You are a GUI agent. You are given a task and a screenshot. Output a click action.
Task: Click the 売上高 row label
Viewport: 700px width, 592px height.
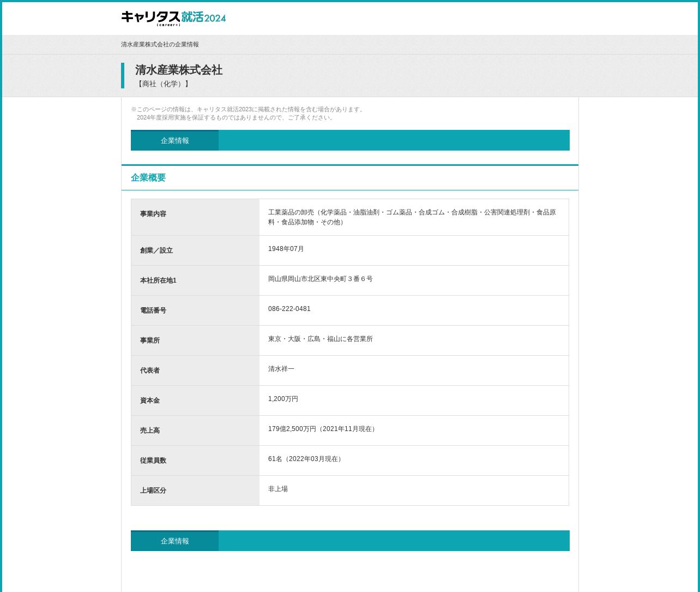pyautogui.click(x=150, y=430)
